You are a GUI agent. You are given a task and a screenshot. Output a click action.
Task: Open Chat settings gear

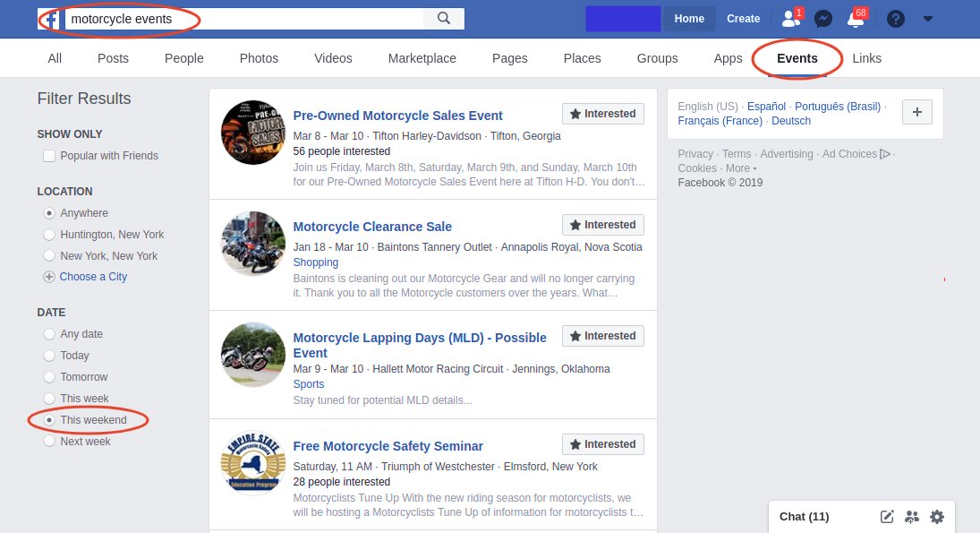(x=937, y=517)
